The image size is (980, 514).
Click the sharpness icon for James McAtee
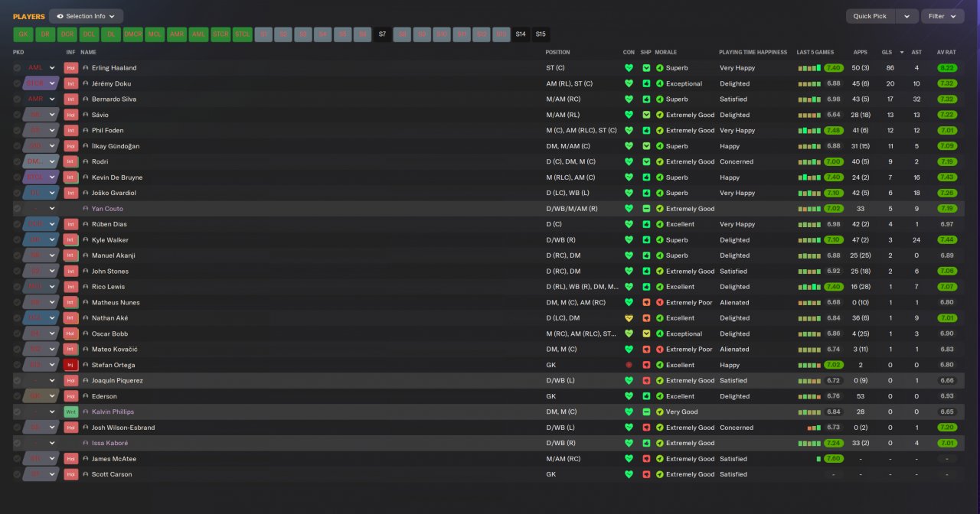[x=646, y=459]
